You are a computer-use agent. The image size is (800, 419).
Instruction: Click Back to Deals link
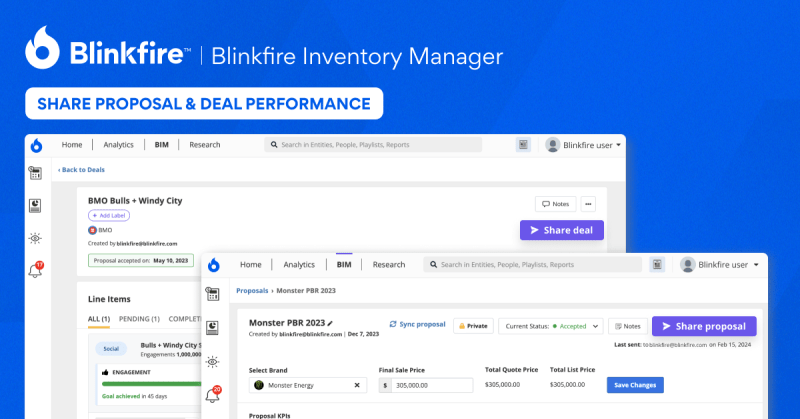tap(81, 170)
